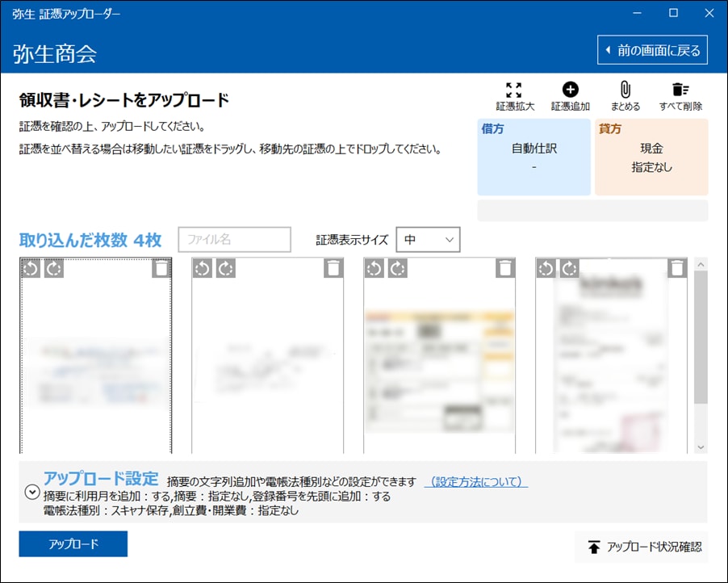Screen dimensions: 728x583
Task: Rotate fourth receipt clockwise
Action: [x=570, y=268]
